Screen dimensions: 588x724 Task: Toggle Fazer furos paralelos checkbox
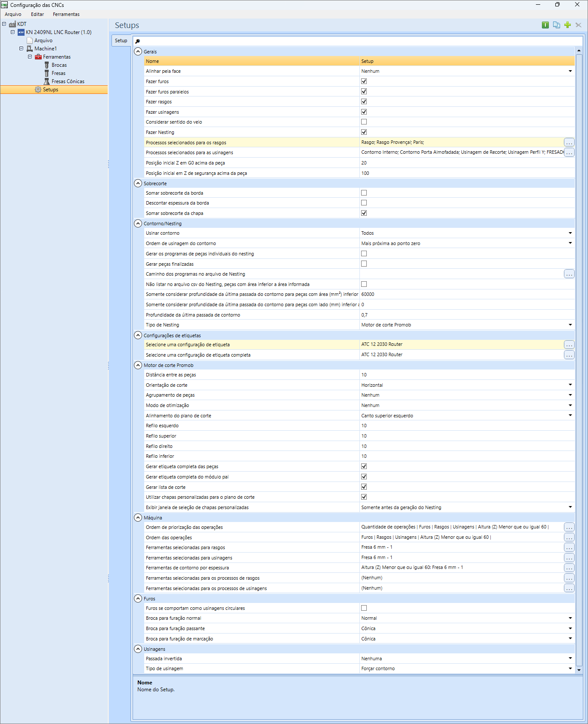coord(364,91)
